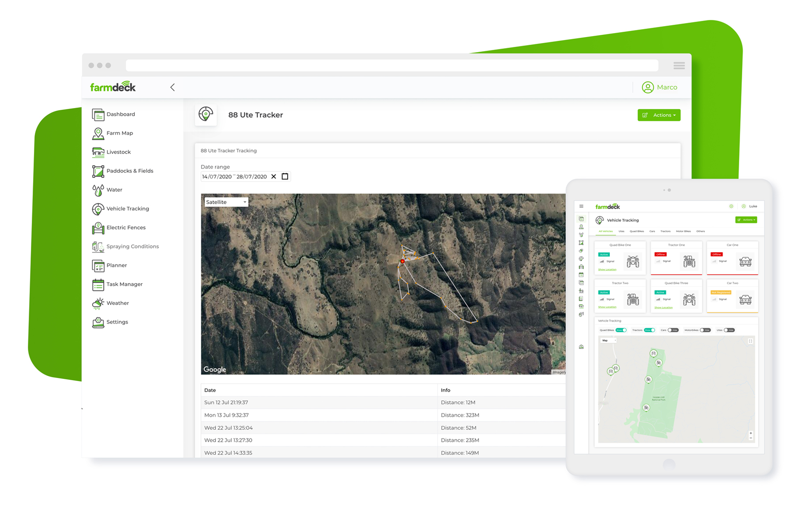
Task: Select the Quad Bikes vehicle tab
Action: click(637, 231)
